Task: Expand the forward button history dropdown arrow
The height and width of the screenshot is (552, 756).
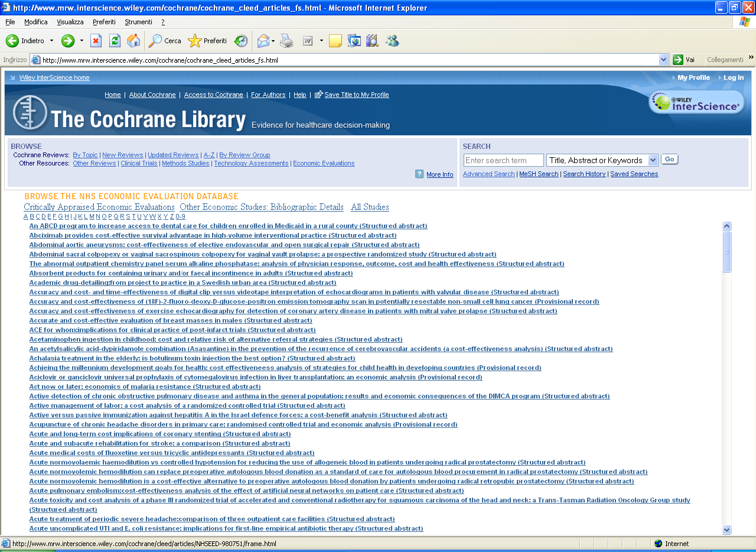Action: (82, 41)
